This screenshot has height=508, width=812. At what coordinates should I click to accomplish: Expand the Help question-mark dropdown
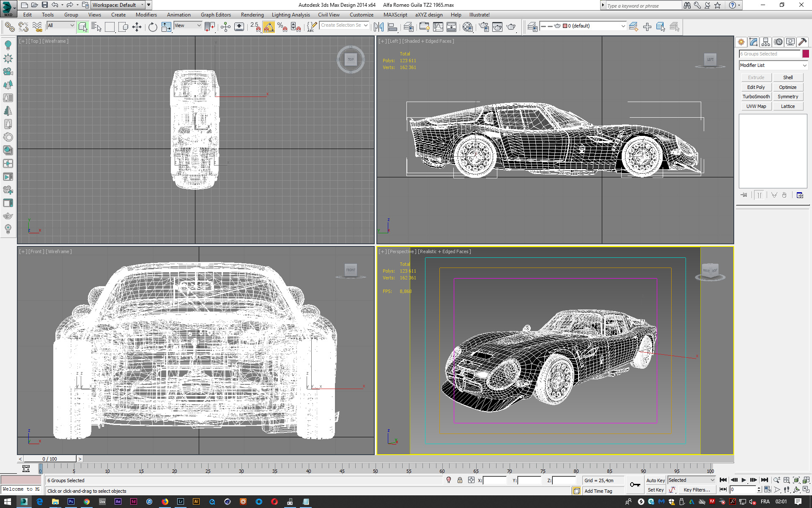pyautogui.click(x=739, y=5)
